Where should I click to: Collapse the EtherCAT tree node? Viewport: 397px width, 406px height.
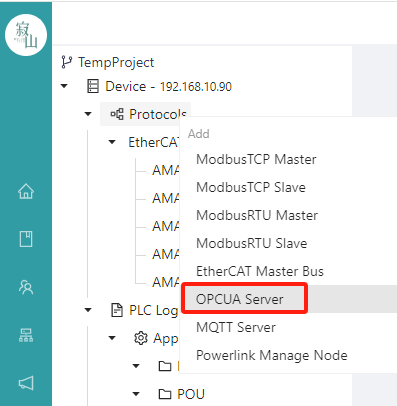point(112,142)
